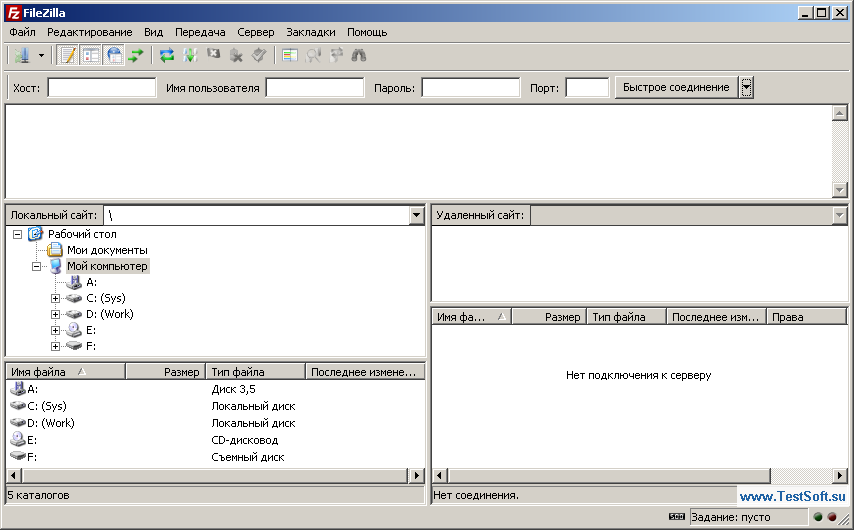Click the Cancel current operation icon

click(213, 55)
